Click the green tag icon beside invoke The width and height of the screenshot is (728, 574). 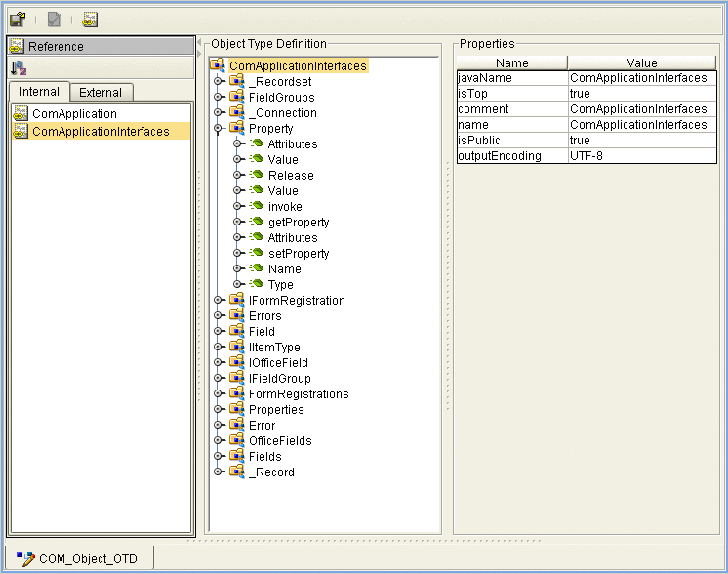256,206
